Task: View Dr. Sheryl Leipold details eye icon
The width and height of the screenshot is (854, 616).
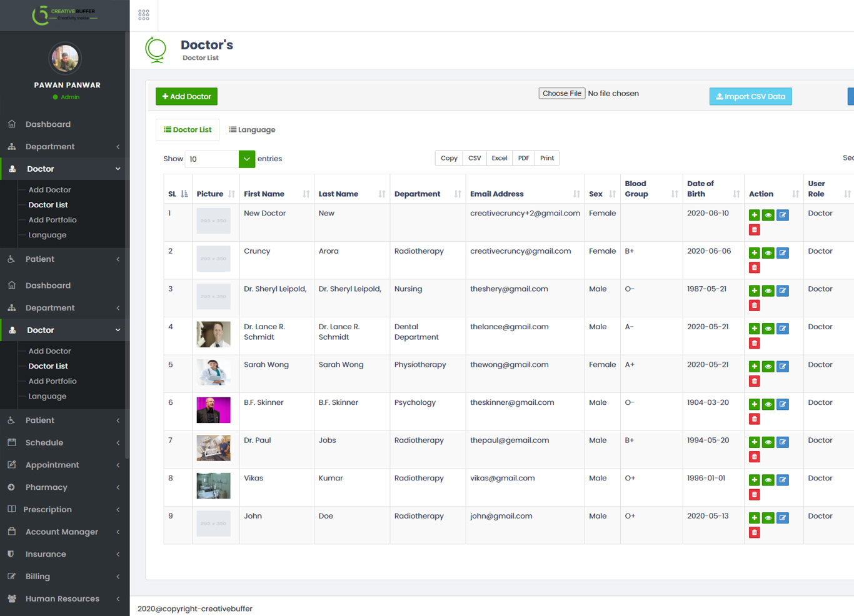Action: (768, 291)
